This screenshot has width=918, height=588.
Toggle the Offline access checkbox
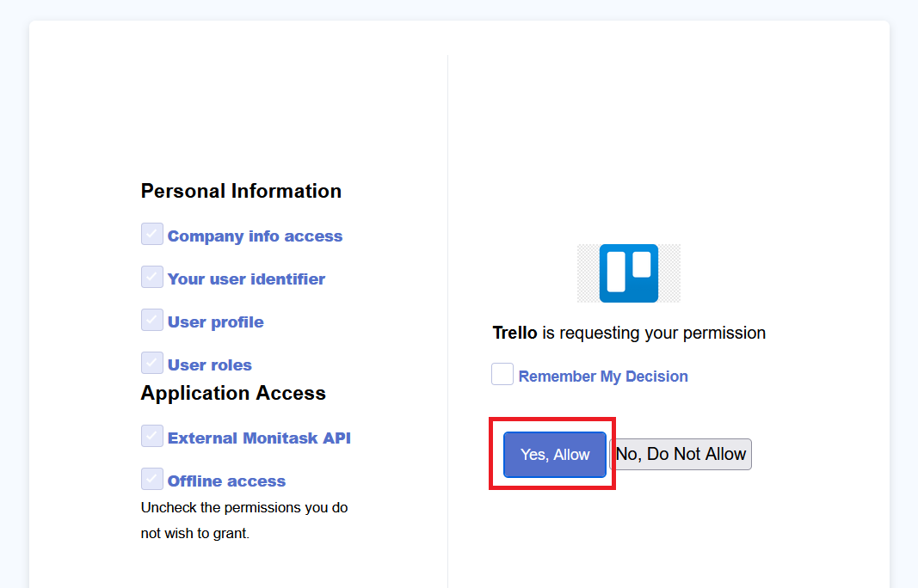pyautogui.click(x=152, y=479)
